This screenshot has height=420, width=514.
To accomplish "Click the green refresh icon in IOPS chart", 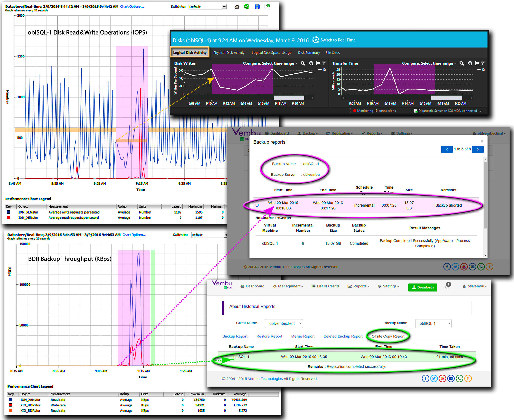I will [246, 7].
